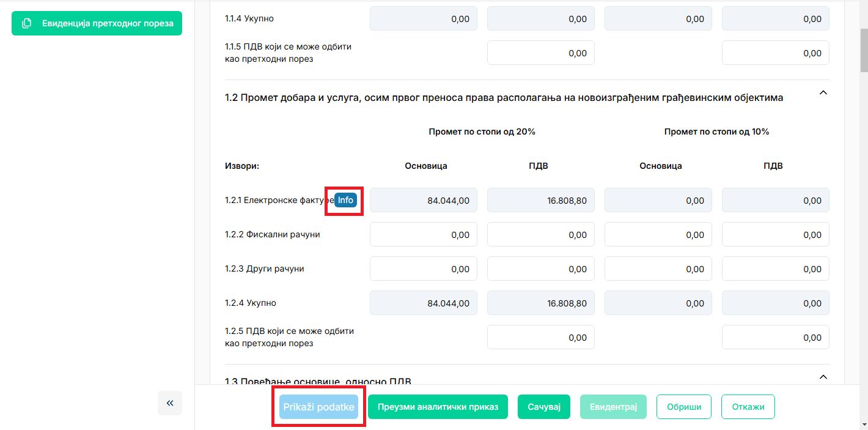Collapse section 1.3 Повећање основице
The height and width of the screenshot is (430, 868).
click(823, 377)
